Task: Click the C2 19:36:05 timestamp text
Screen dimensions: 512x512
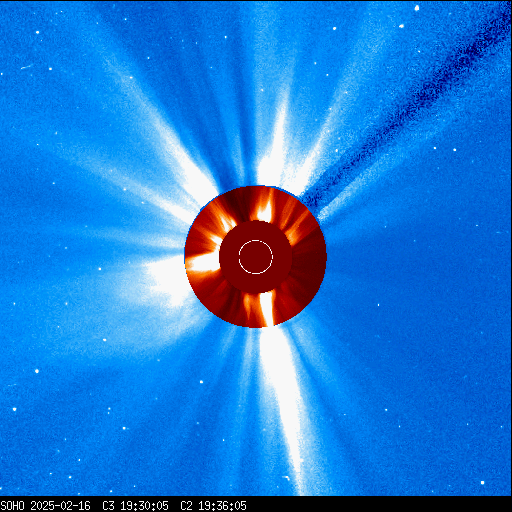Action: pyautogui.click(x=213, y=506)
